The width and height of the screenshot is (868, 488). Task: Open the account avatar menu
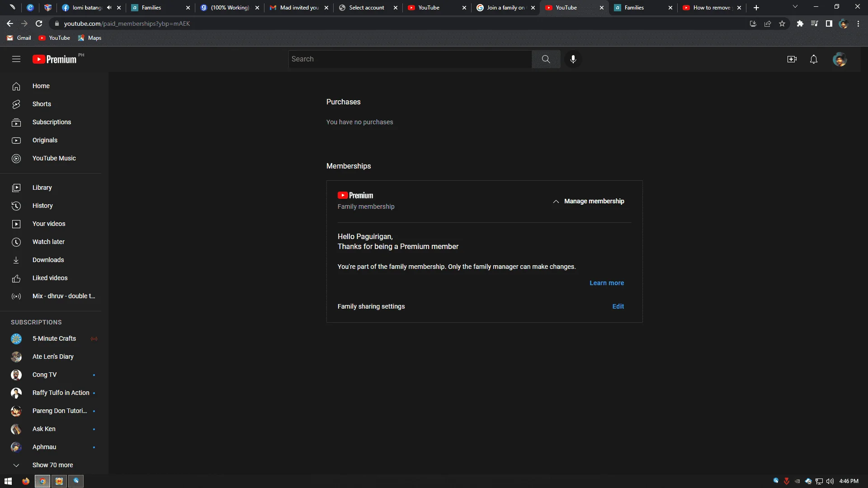click(840, 59)
